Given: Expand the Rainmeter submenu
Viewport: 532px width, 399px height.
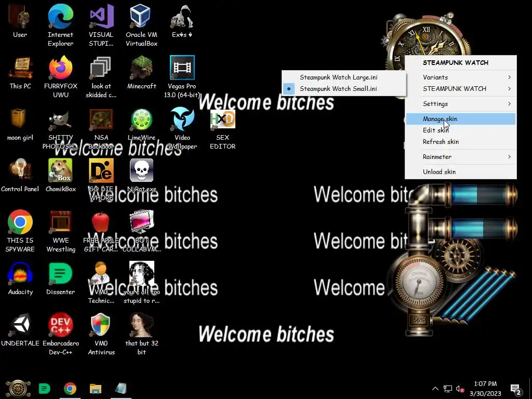Looking at the screenshot, I should click(461, 157).
